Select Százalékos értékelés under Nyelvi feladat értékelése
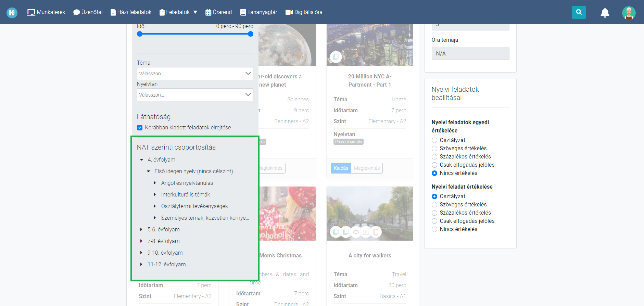This screenshot has height=306, width=644. (434, 213)
